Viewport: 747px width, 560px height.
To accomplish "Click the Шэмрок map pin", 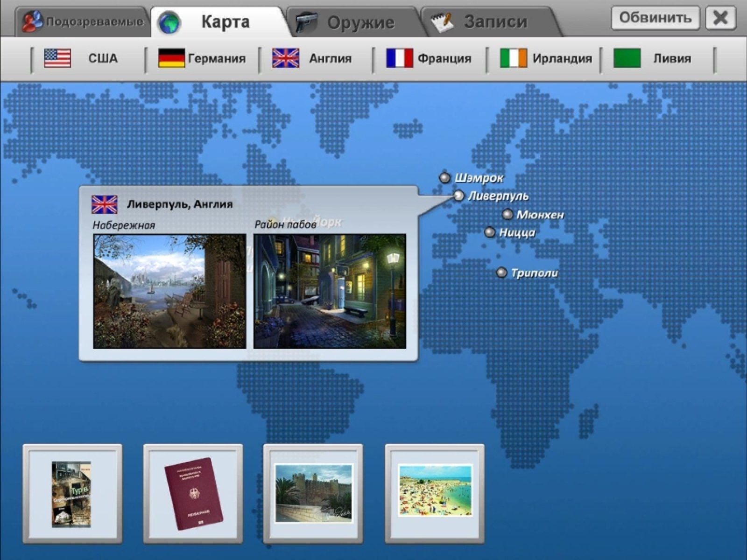I will pyautogui.click(x=444, y=177).
